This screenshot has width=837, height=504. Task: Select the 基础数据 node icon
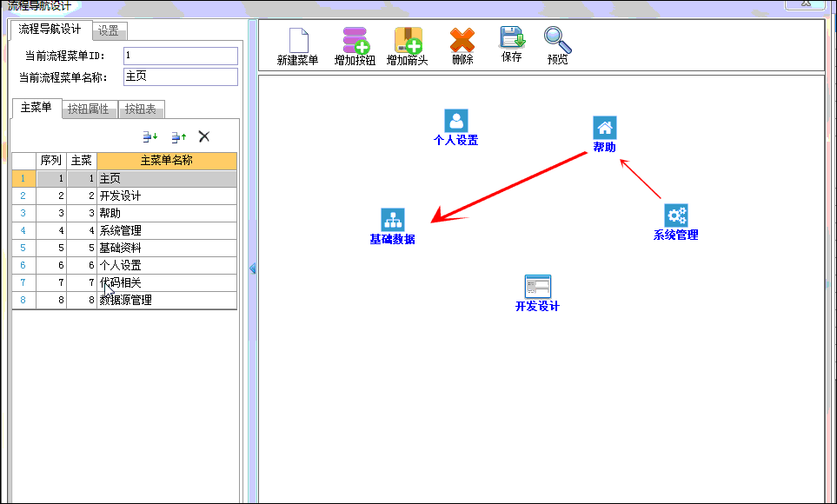393,220
